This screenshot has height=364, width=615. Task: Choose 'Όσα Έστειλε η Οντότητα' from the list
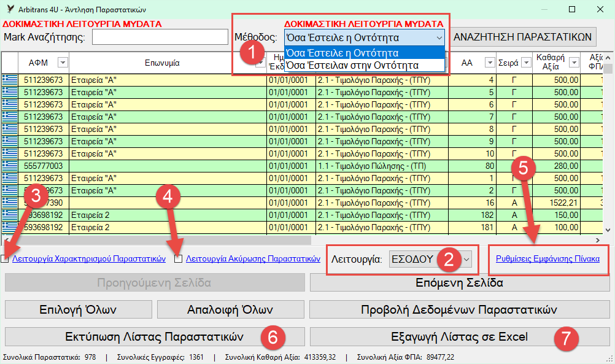coord(365,53)
